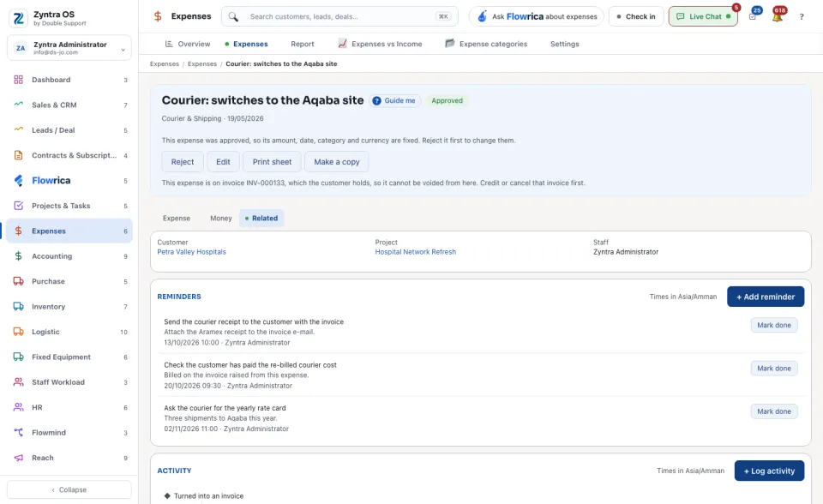Open the Flowmind branching icon

pyautogui.click(x=18, y=433)
